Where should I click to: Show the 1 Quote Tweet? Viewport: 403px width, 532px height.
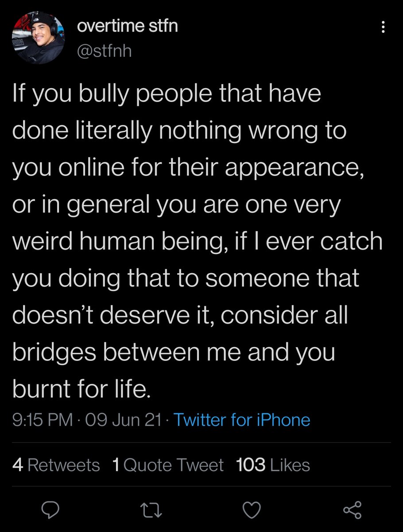click(x=168, y=465)
